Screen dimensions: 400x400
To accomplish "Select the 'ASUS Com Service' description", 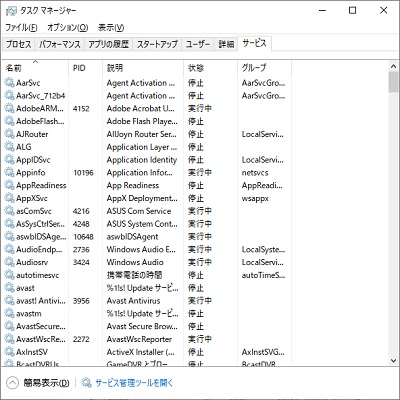I will (x=139, y=211).
